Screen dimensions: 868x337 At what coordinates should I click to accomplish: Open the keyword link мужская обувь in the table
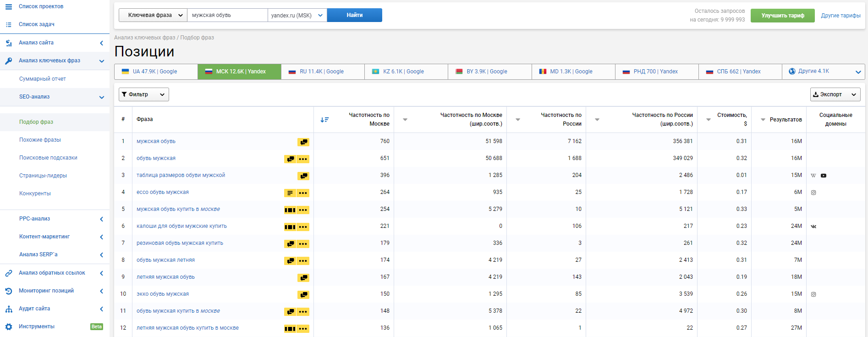click(156, 141)
